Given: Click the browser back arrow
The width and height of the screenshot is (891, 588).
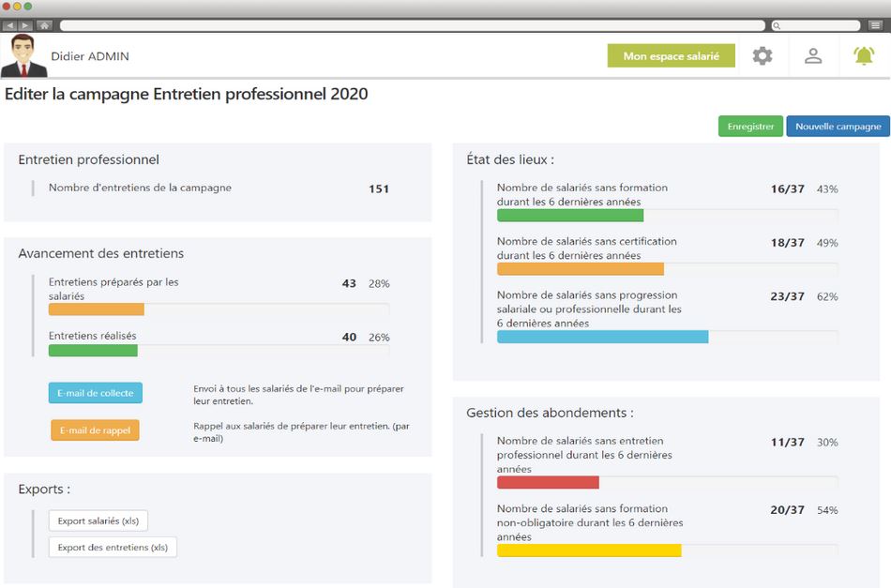Looking at the screenshot, I should 9,25.
